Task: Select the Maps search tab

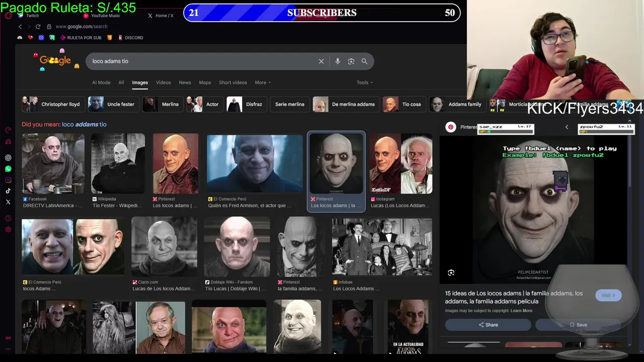Action: coord(205,82)
